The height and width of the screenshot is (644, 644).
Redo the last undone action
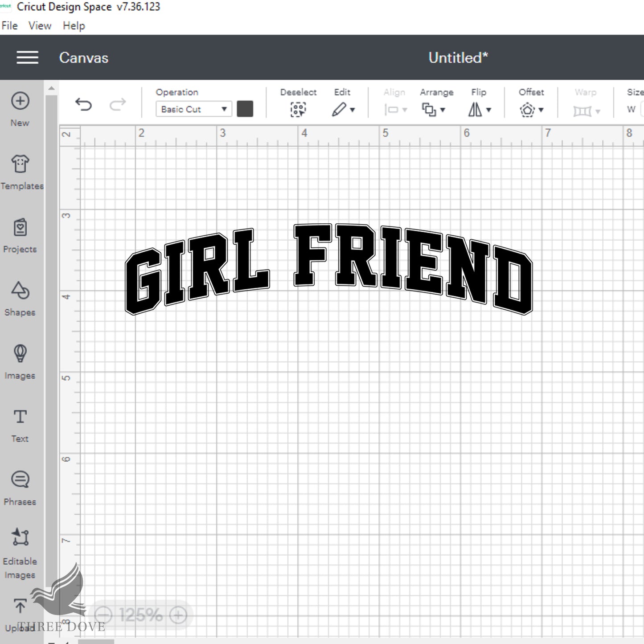[x=118, y=105]
